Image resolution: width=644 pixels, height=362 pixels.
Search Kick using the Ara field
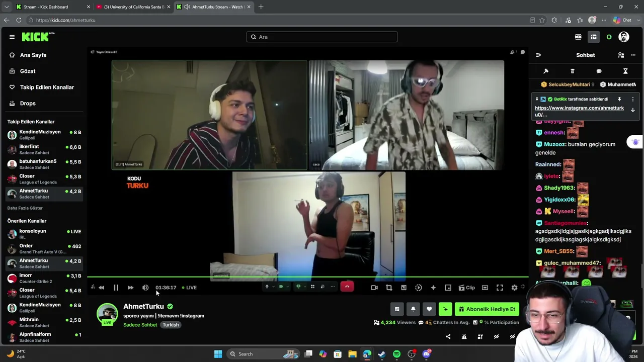coord(322,37)
